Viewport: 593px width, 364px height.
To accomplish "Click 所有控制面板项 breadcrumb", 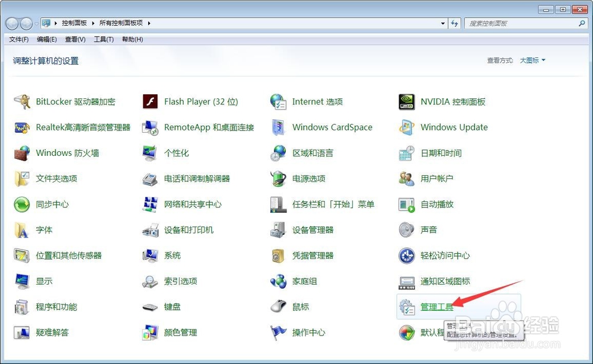I will 121,23.
